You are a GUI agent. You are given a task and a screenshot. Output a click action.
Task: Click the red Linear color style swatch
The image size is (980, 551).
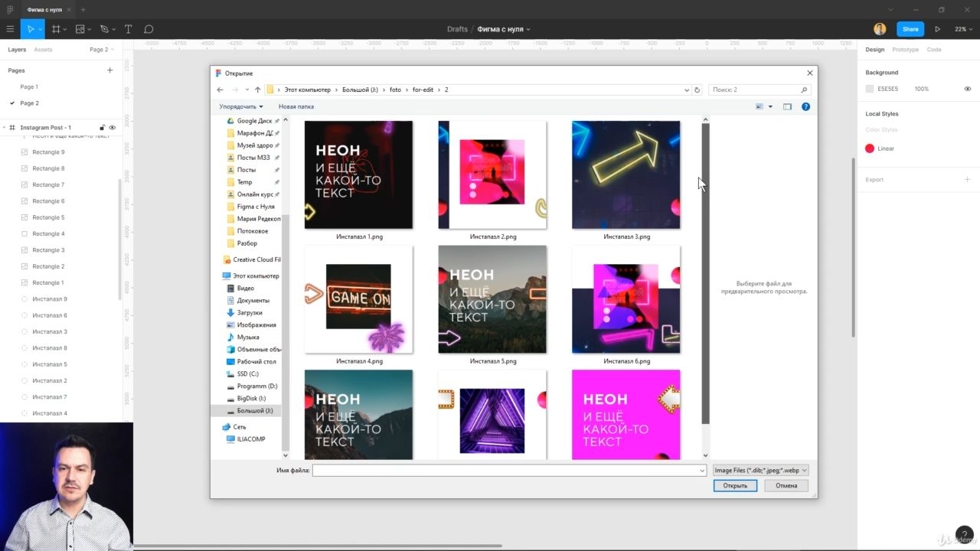coord(870,148)
